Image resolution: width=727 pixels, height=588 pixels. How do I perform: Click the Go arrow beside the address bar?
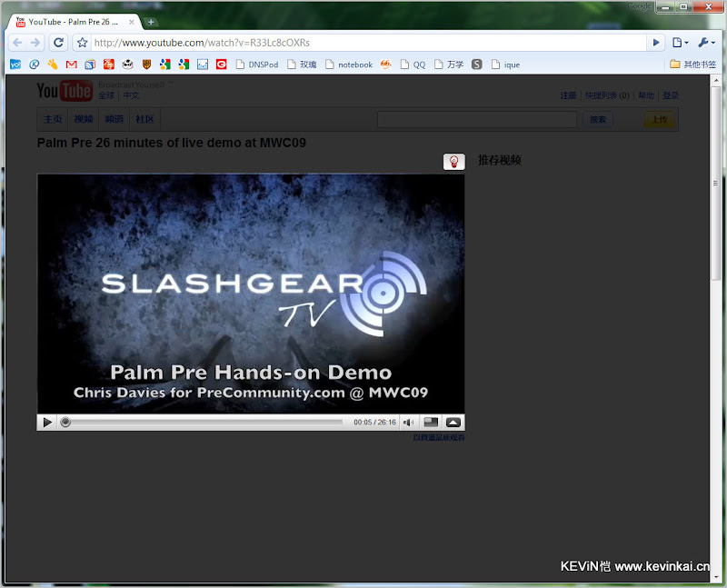[x=656, y=43]
